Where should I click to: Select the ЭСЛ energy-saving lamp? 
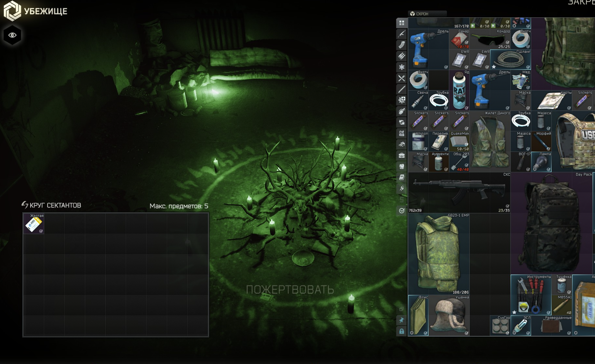tap(521, 325)
